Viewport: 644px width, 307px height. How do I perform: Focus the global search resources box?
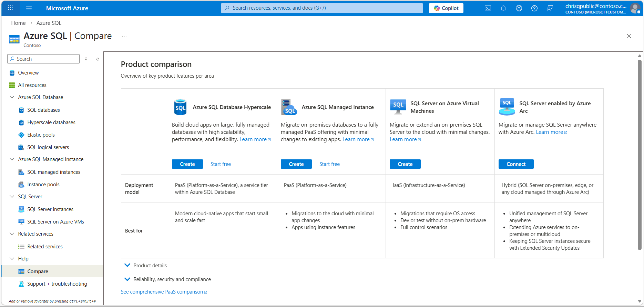pyautogui.click(x=322, y=8)
